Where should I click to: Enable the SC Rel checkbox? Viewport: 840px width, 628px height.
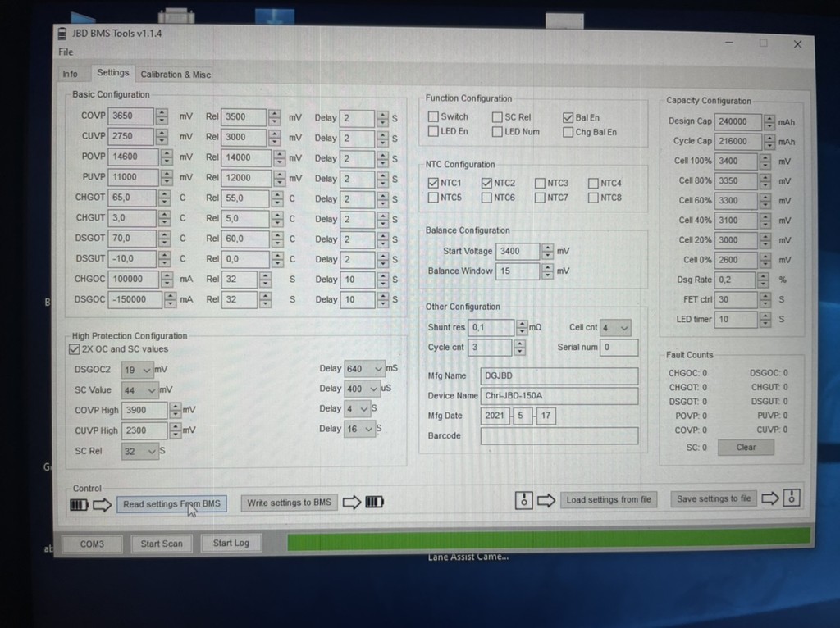pyautogui.click(x=497, y=116)
